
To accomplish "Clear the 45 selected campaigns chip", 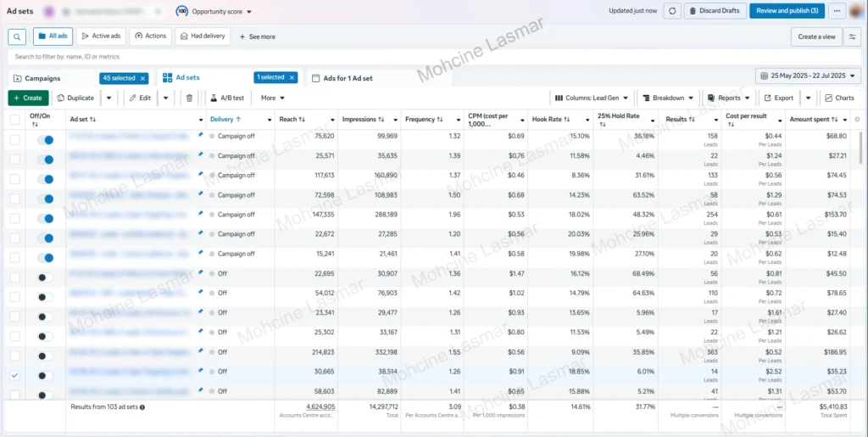I will (x=143, y=78).
